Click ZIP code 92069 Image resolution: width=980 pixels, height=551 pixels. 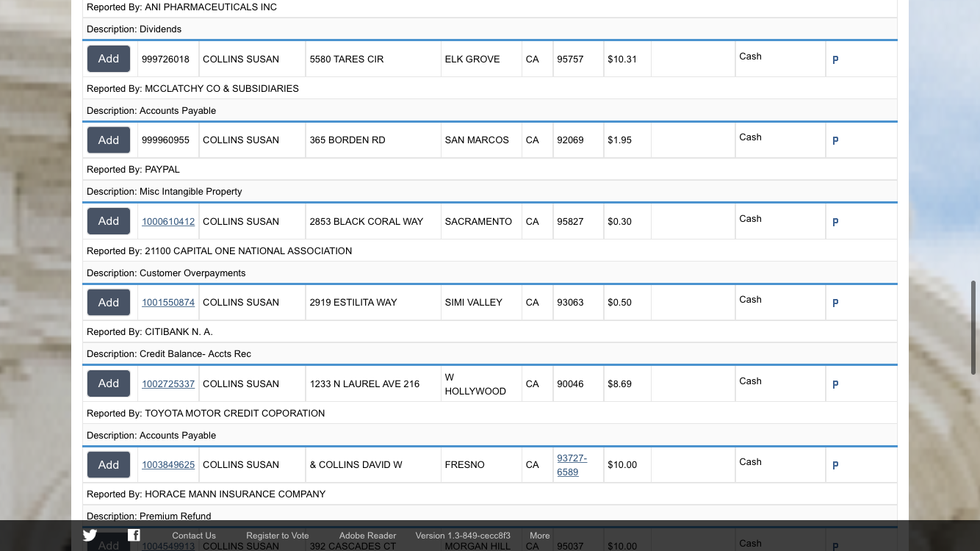(x=570, y=140)
